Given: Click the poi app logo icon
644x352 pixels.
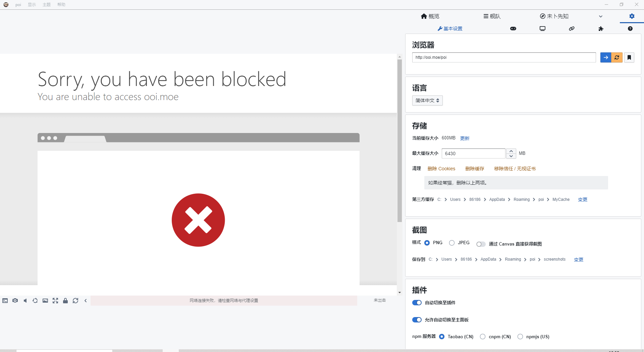Looking at the screenshot, I should click(6, 5).
